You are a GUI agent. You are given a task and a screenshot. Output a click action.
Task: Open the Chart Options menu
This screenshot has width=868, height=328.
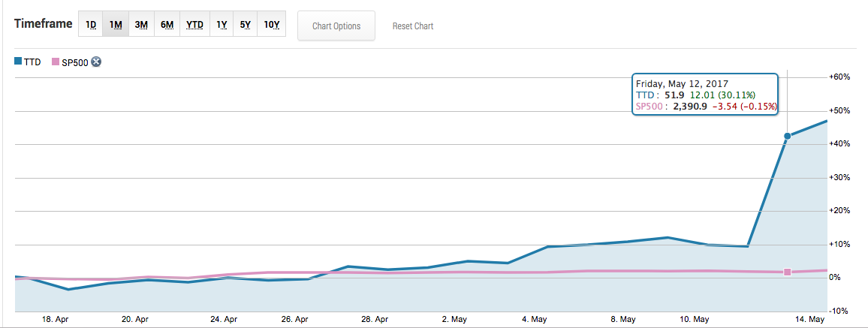336,26
